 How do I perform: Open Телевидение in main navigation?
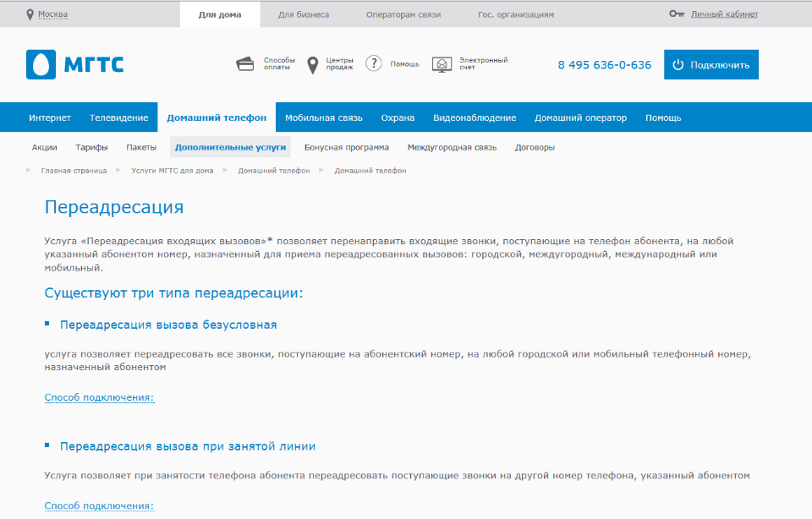pos(118,118)
